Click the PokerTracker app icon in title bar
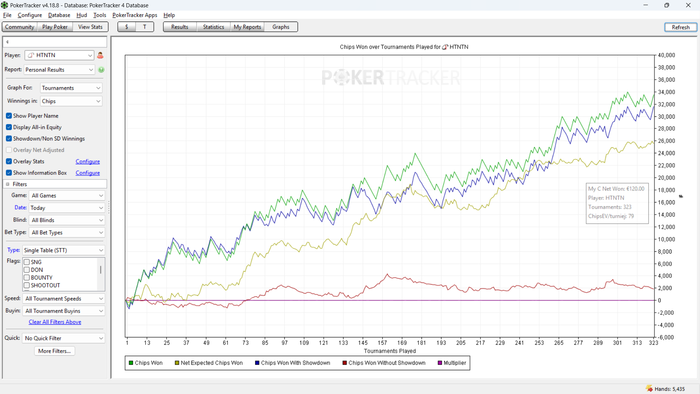The height and width of the screenshot is (394, 700). [x=4, y=5]
